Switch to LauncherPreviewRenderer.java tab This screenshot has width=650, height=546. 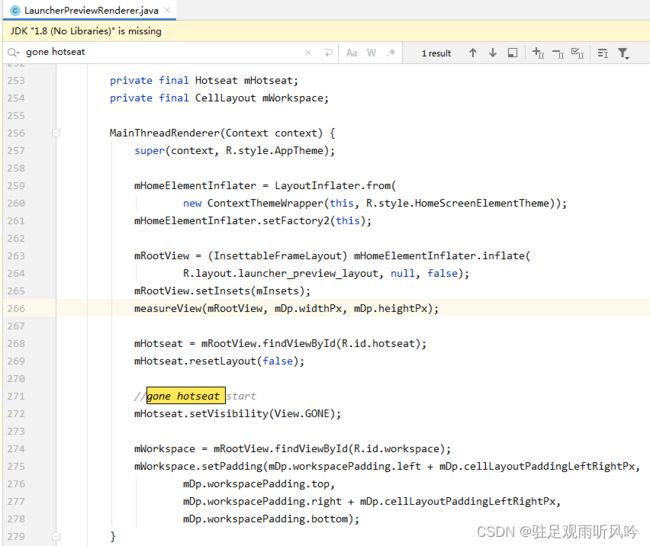coord(91,10)
